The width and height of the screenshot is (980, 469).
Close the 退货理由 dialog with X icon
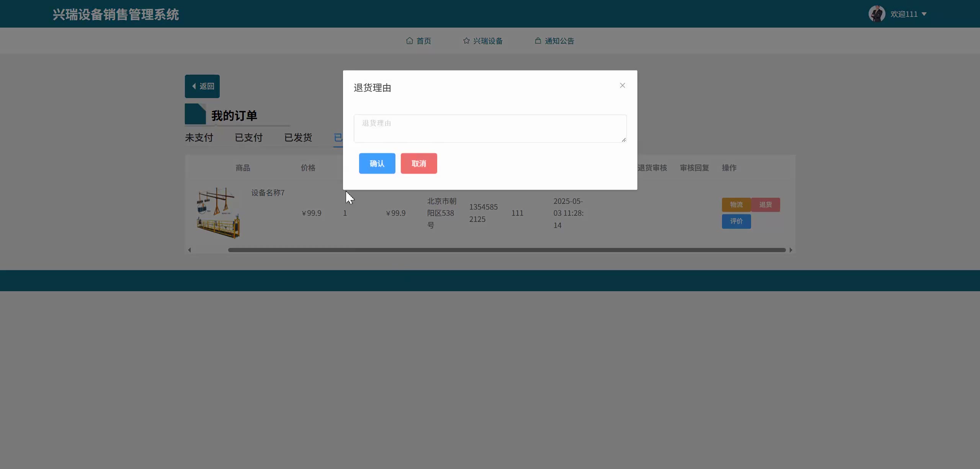622,85
